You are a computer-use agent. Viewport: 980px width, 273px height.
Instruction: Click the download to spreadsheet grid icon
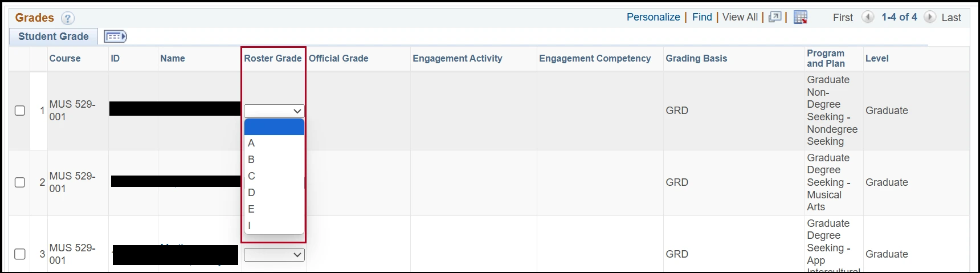click(x=801, y=18)
